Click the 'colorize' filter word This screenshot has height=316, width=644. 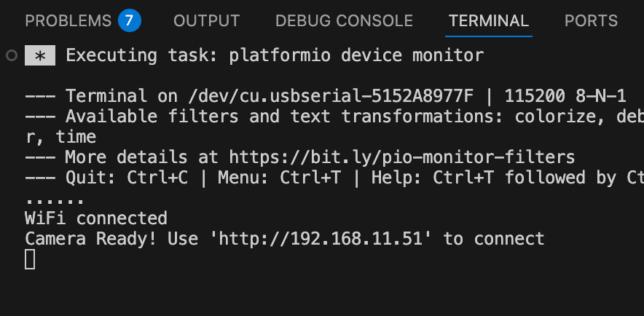click(555, 116)
